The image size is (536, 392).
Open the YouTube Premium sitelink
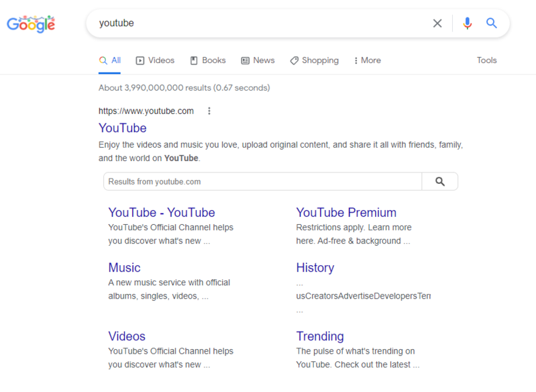coord(346,213)
